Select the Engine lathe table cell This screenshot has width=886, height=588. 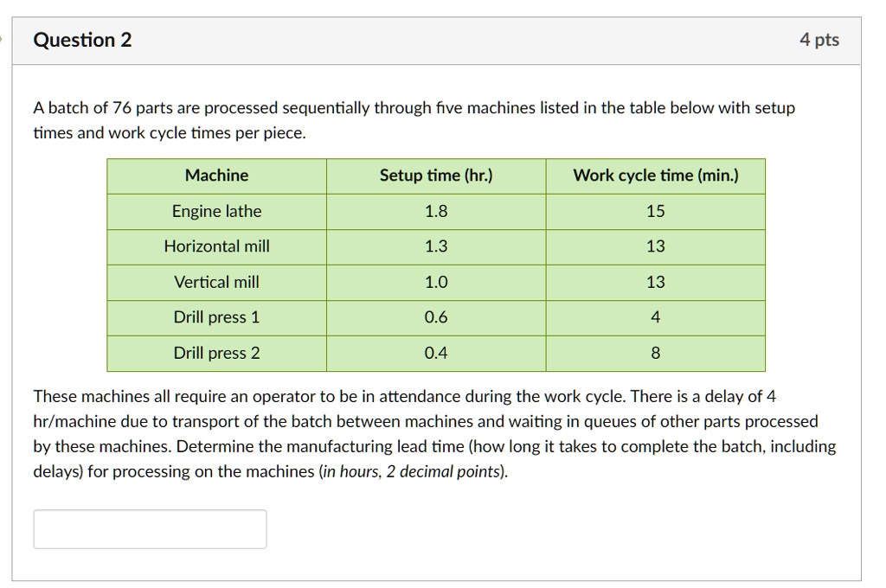point(217,211)
